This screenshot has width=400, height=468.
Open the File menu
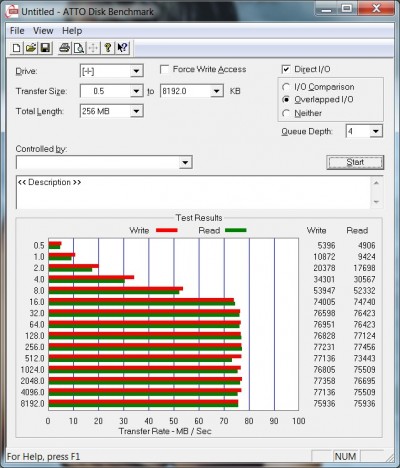(17, 31)
